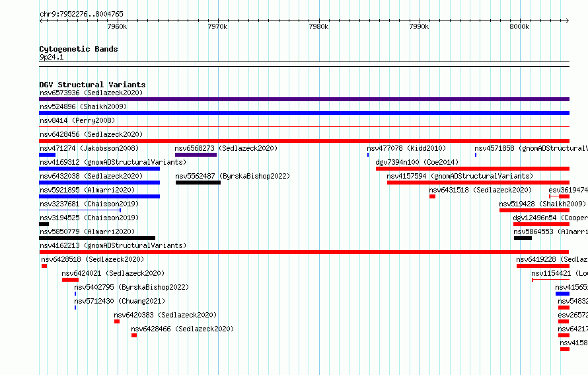Screen dimensions: 588x375
Task: Select the long red nsv4162213 bar
Action: (304, 252)
